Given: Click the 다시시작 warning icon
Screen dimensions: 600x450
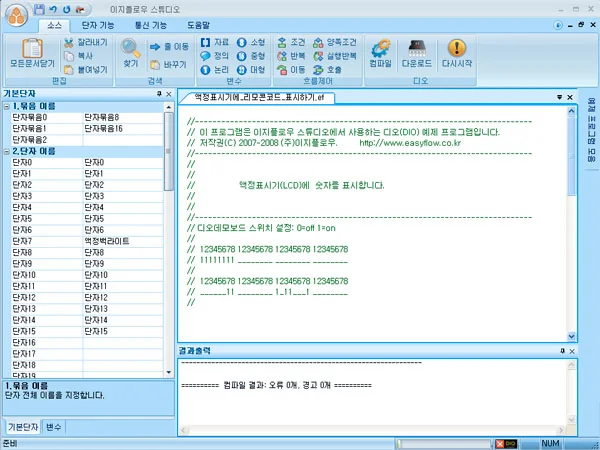Looking at the screenshot, I should (x=457, y=48).
